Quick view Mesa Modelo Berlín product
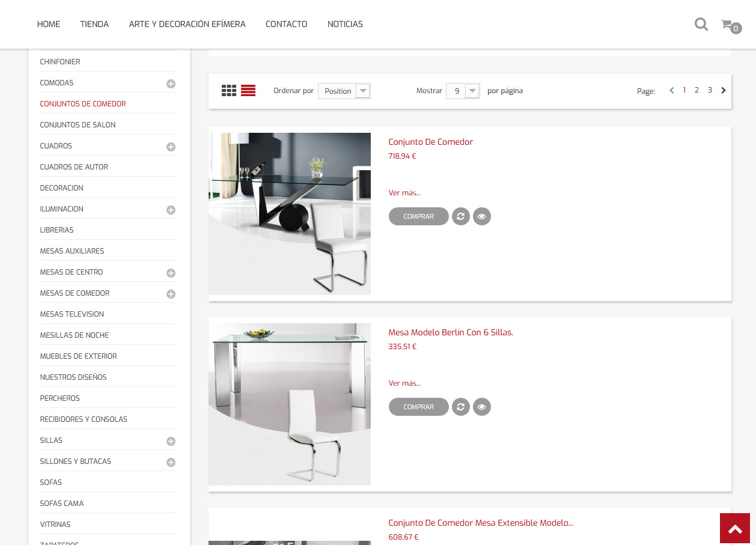The height and width of the screenshot is (545, 756). [482, 407]
